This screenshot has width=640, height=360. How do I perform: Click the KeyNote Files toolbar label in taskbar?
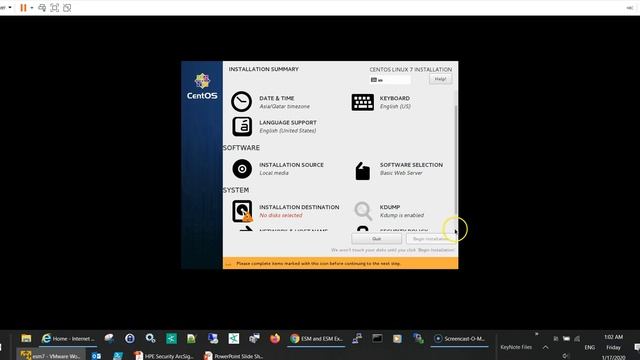point(516,347)
